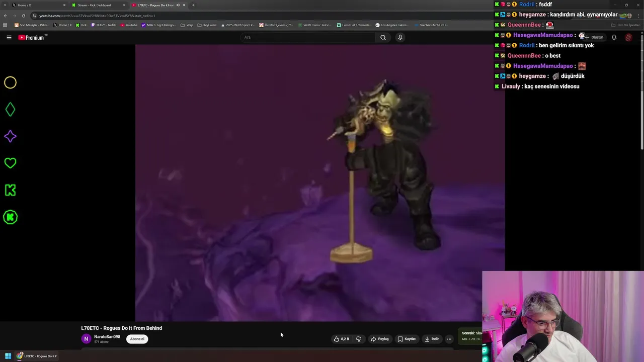Click chat username HasegawaMamudapao first message
Screen dimensions: 644x362
click(543, 35)
